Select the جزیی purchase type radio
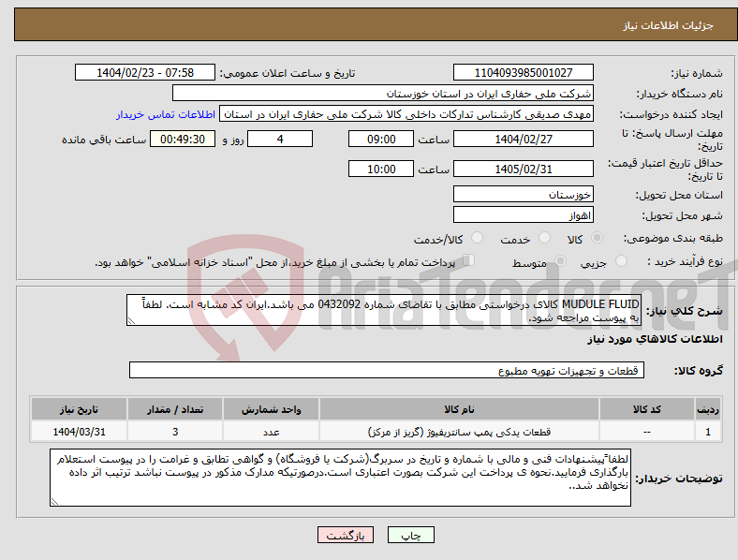Viewport: 738px width, 560px height. pos(621,260)
